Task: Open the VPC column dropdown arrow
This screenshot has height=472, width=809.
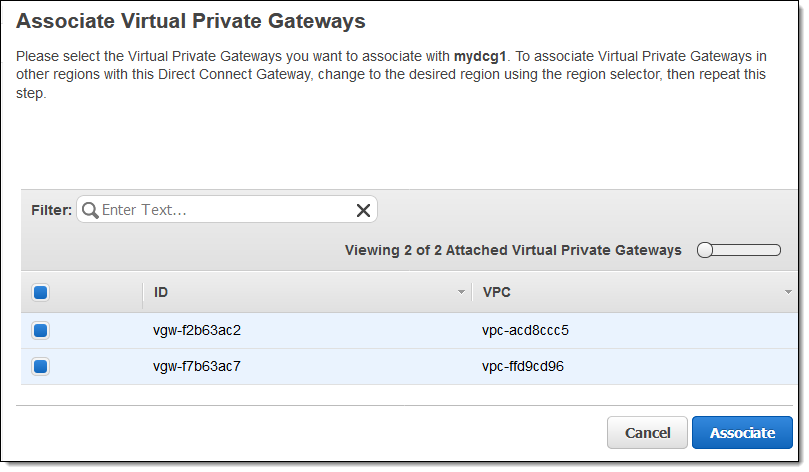Action: (x=788, y=293)
